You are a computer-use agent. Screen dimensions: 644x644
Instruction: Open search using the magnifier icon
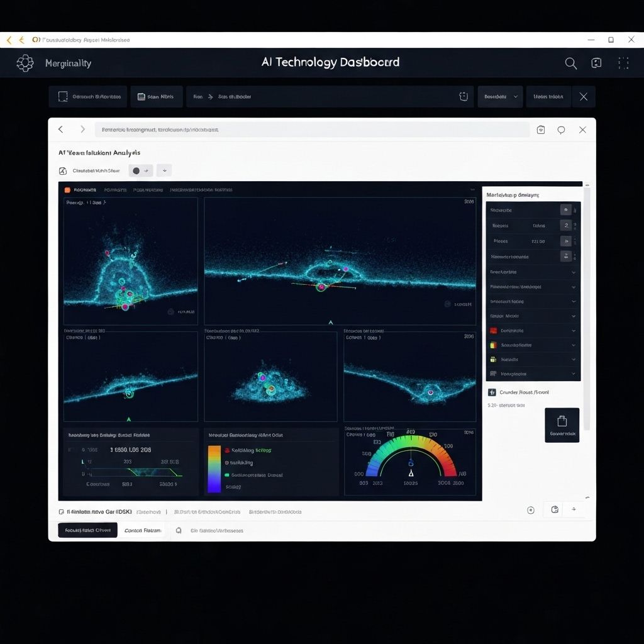pos(570,63)
